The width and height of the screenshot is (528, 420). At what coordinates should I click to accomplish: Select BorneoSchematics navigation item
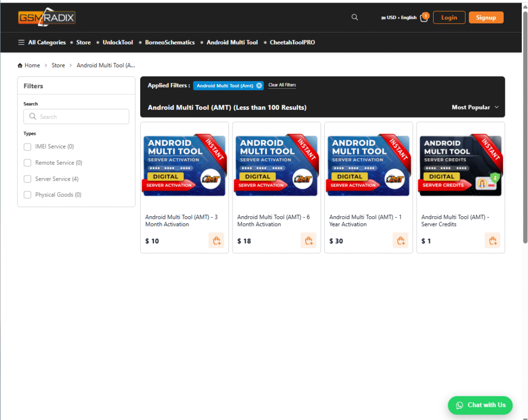pos(170,42)
